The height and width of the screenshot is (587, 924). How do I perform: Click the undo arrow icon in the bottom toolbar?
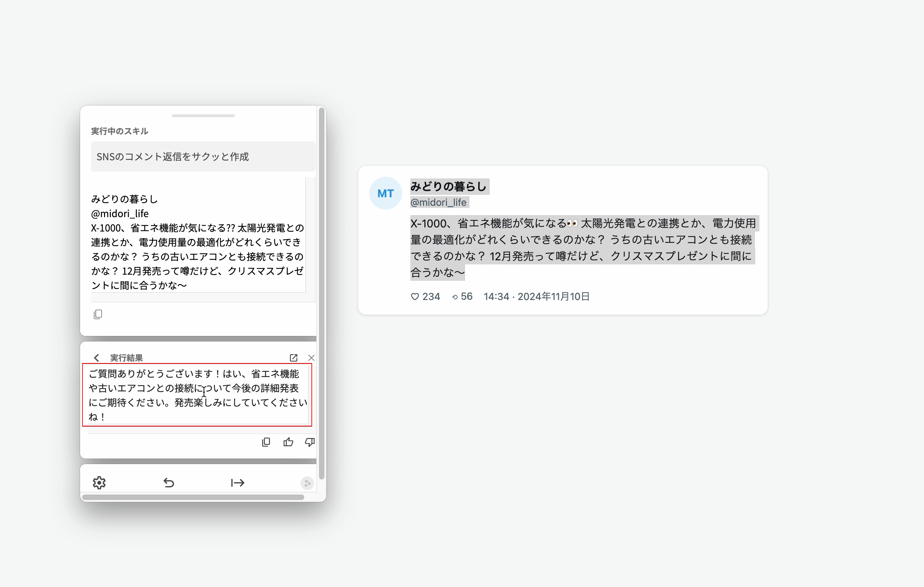[x=169, y=483]
